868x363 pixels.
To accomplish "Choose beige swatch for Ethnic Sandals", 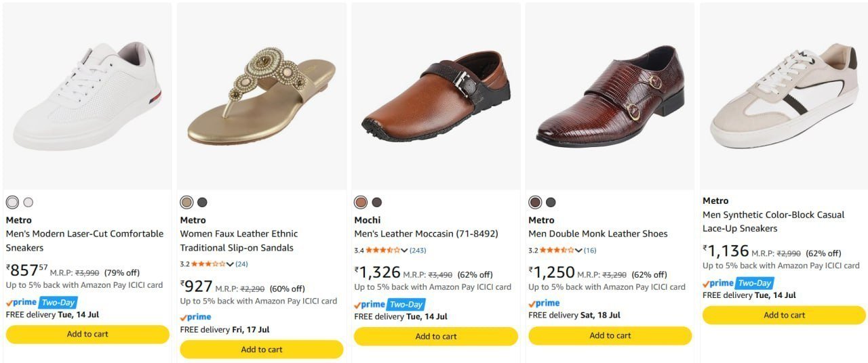I will (x=186, y=202).
